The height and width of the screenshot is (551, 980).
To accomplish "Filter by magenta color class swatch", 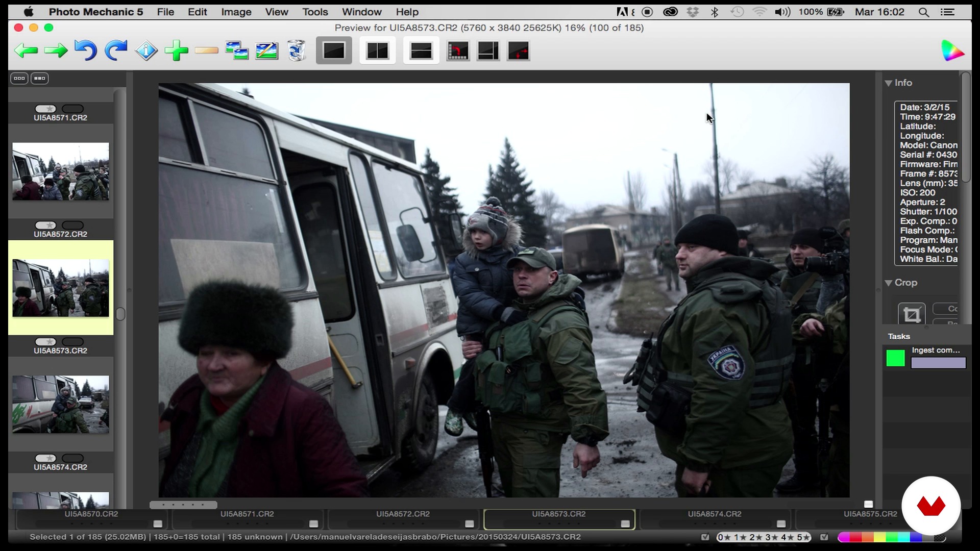I will click(843, 537).
